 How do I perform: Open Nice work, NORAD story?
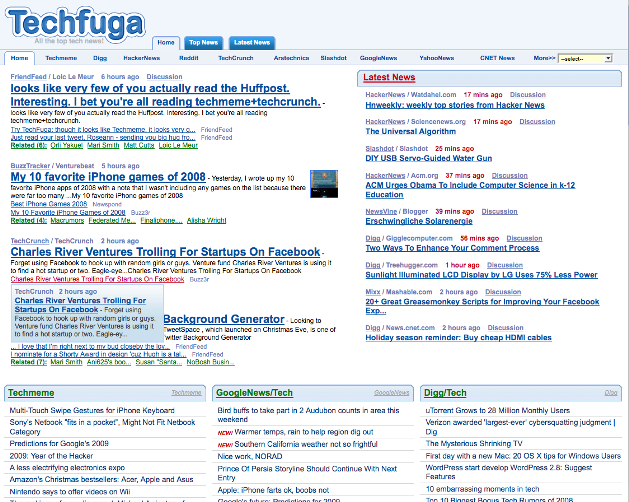250,456
